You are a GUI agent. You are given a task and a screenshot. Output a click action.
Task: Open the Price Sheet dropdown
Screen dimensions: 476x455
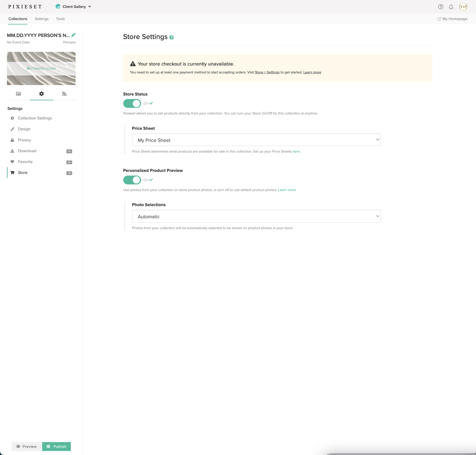(256, 140)
